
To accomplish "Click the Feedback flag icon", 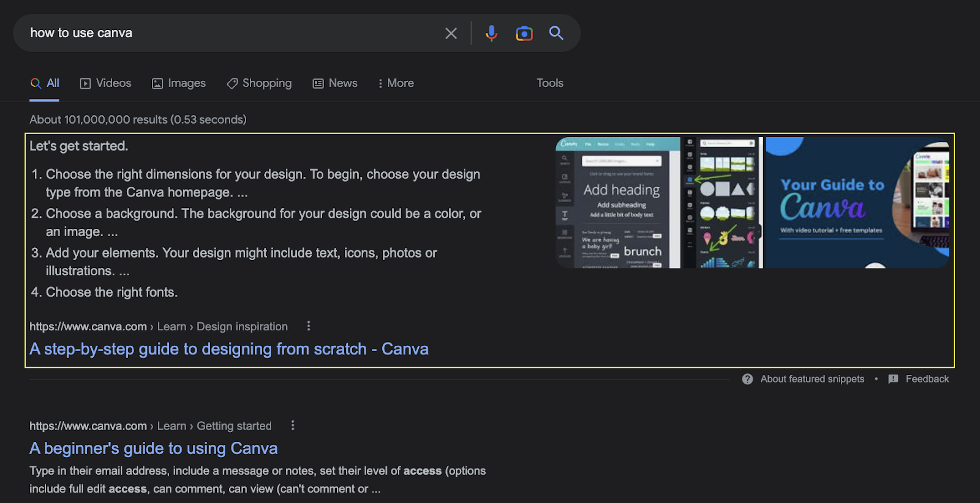I will tap(893, 379).
